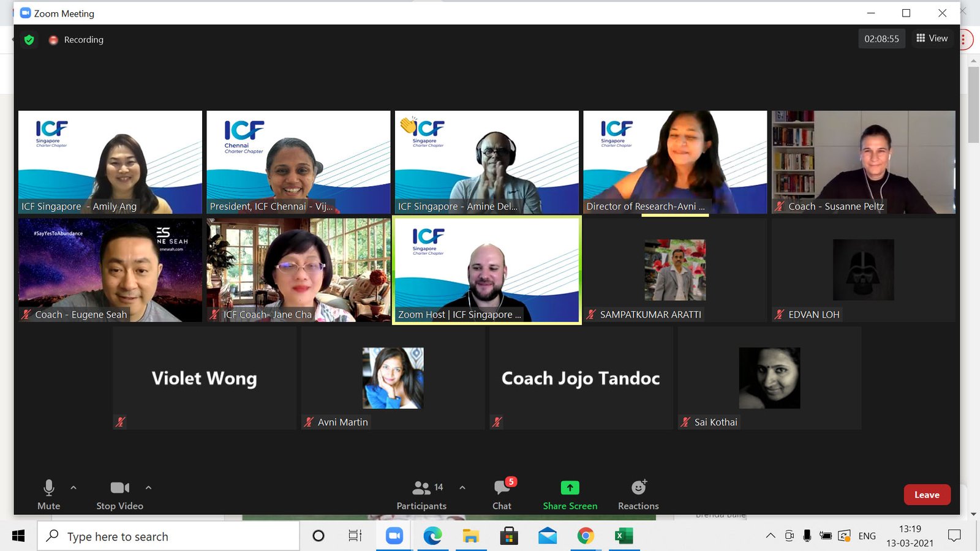Click the meeting timer 02:08:55
Image resolution: width=980 pixels, height=551 pixels.
coord(881,39)
